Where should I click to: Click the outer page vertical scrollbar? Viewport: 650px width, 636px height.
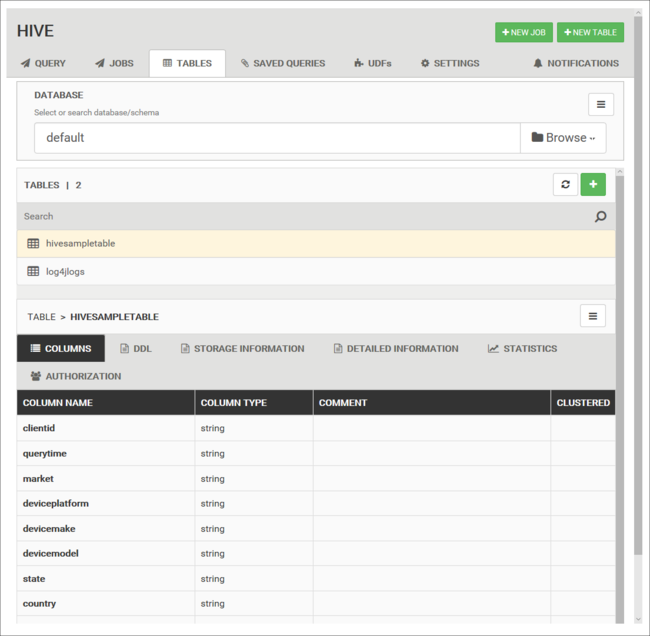638,286
